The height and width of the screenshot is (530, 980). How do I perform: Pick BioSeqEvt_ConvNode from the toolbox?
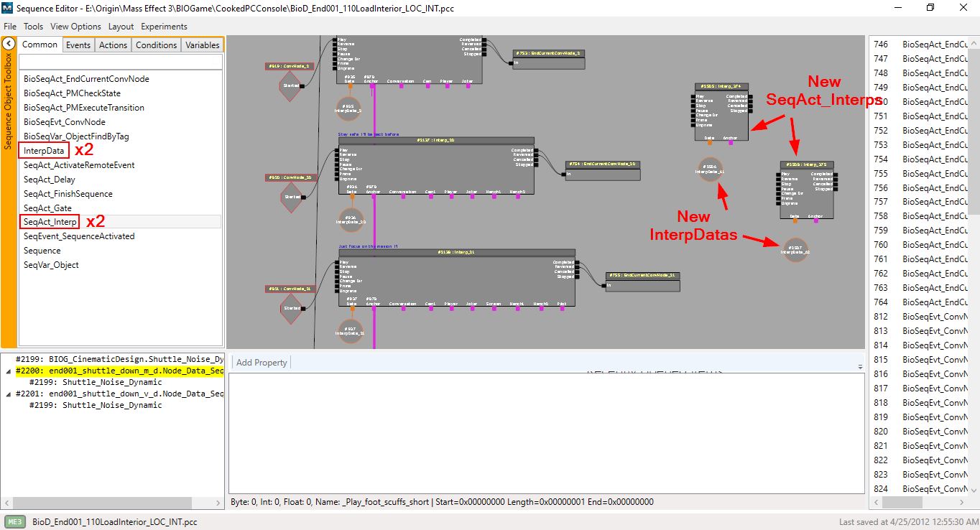(64, 122)
